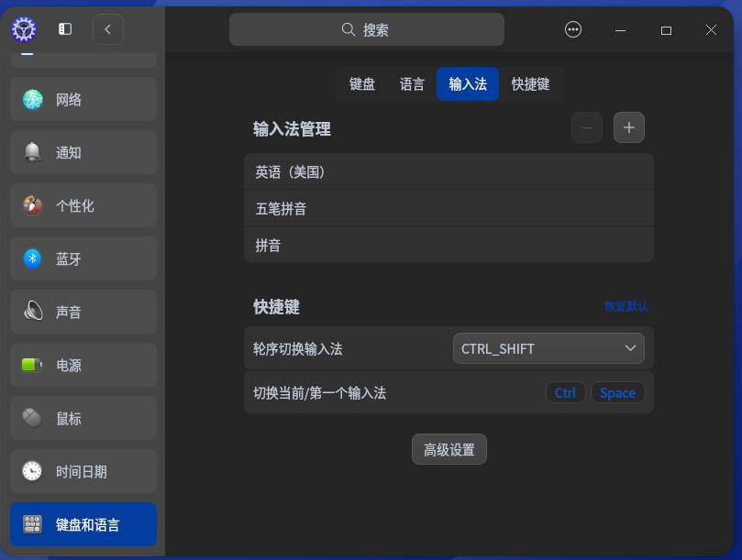
Task: Open the three-dot menu in titlebar
Action: coord(572,29)
